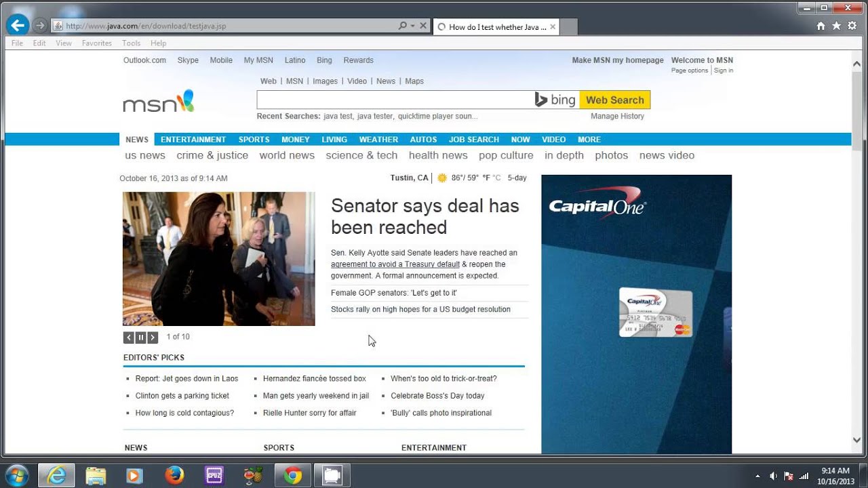Click the yellow Web Search button
The height and width of the screenshot is (488, 868).
pos(614,100)
